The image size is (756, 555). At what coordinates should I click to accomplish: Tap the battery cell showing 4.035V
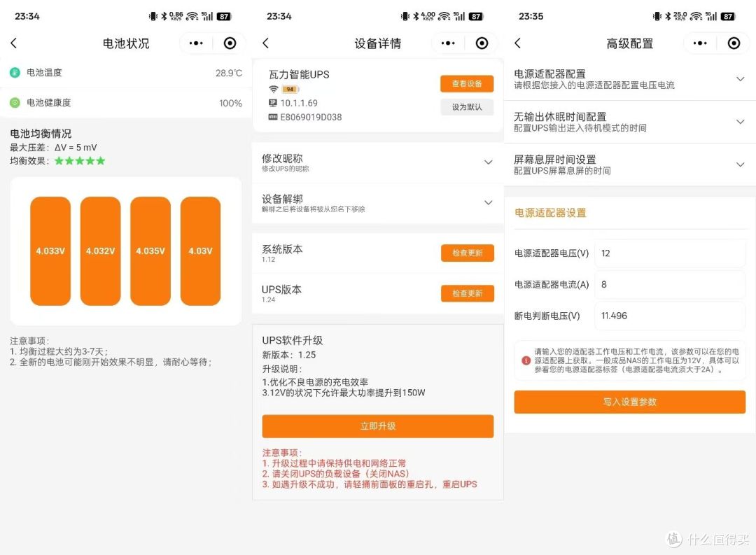click(150, 251)
